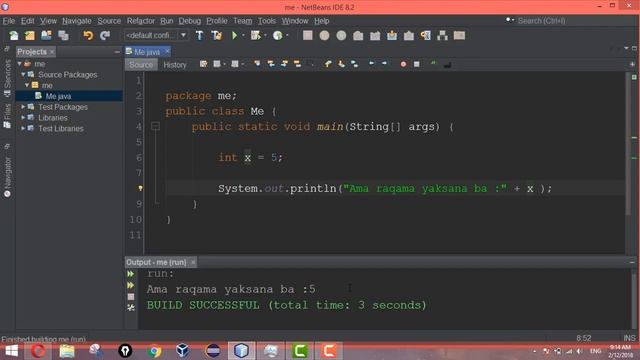Open the Refactor menu
This screenshot has width=640, height=360.
click(x=140, y=21)
